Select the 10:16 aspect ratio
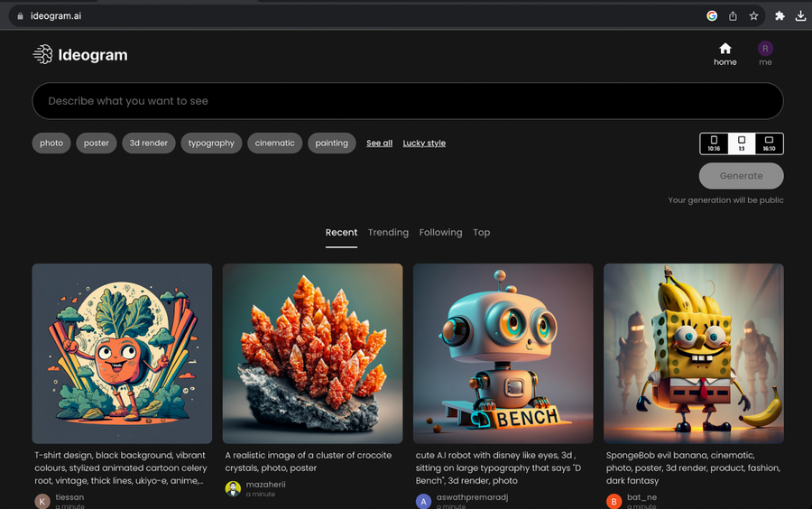Viewport: 812px width, 509px height. [x=714, y=143]
